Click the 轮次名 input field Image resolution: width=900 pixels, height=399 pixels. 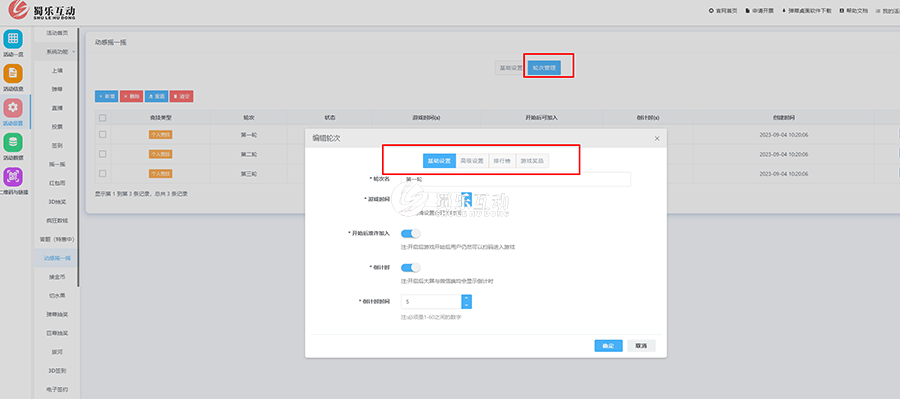click(515, 179)
